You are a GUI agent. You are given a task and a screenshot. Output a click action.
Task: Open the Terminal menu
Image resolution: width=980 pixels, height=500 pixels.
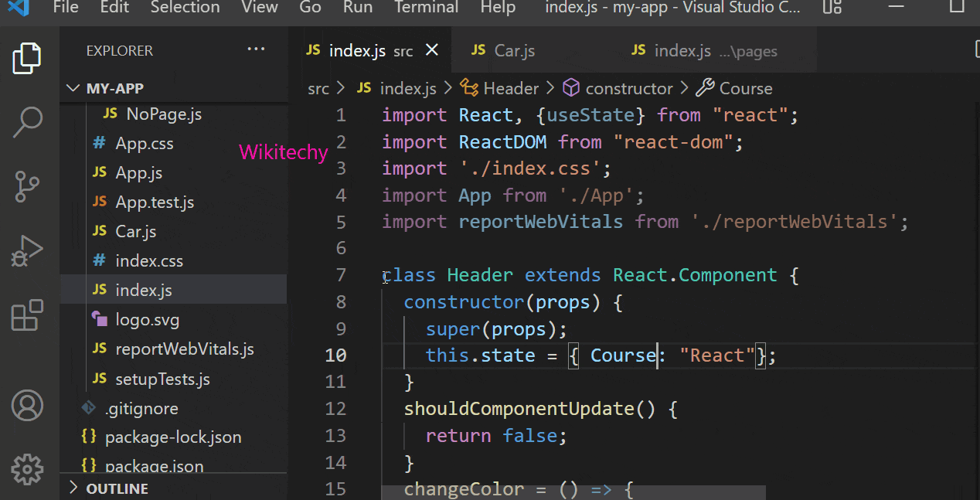(x=426, y=8)
